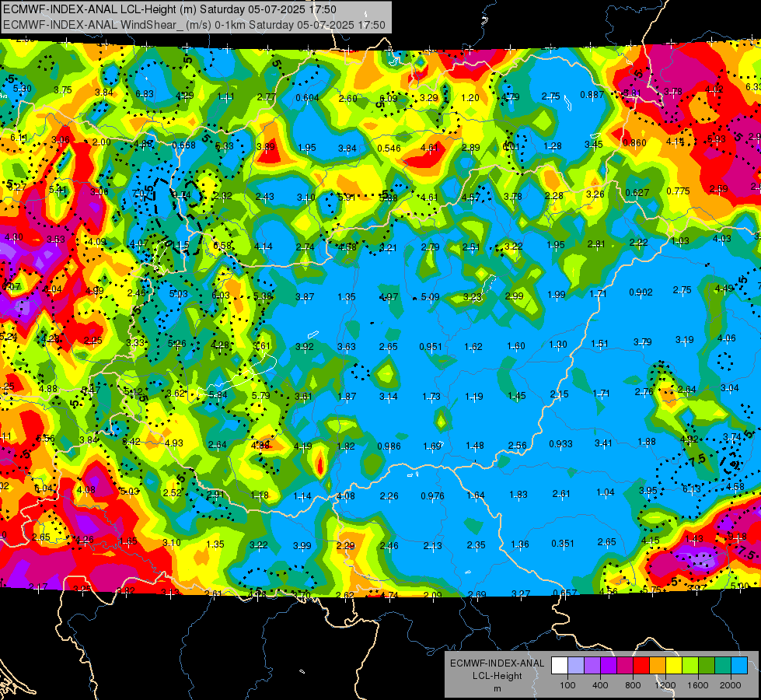The height and width of the screenshot is (700, 761).
Task: Click the wind shear value 5.30
Action: 23,89
